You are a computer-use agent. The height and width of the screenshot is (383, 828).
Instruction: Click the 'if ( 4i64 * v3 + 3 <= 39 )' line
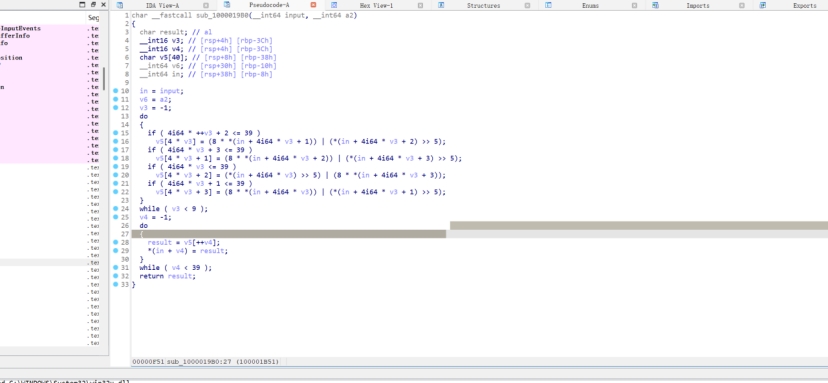click(200, 150)
